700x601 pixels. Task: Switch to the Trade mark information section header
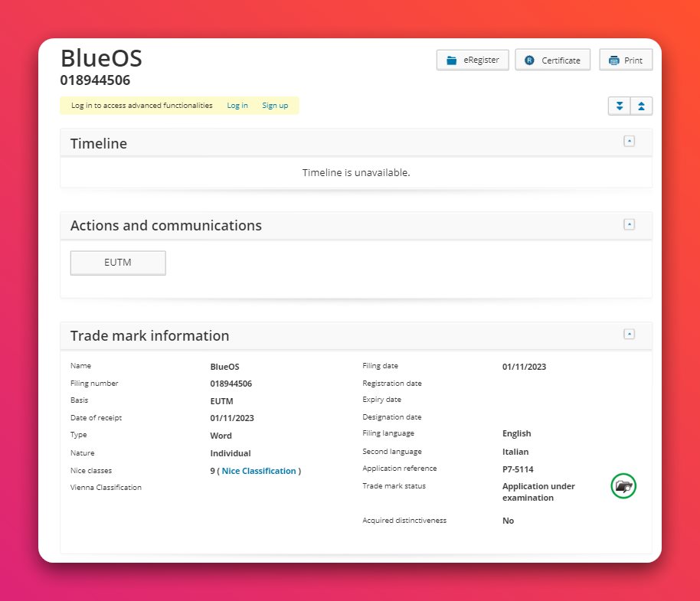(x=149, y=335)
